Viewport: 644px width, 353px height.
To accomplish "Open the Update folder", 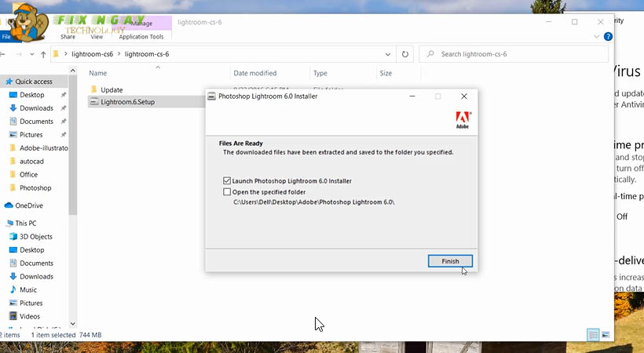I will 112,89.
